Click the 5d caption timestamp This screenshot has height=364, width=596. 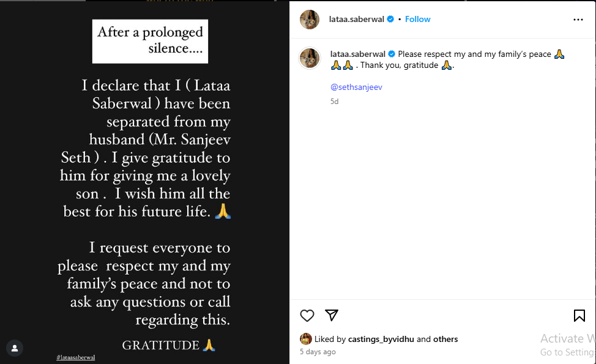click(334, 102)
